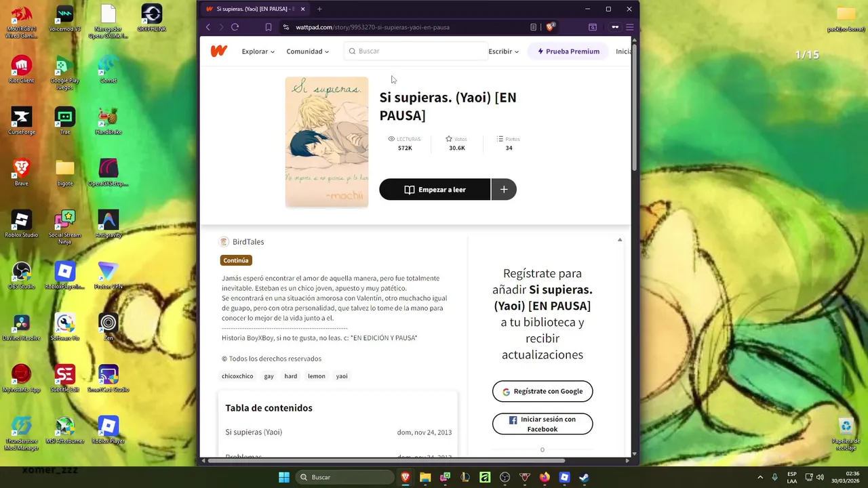The image size is (868, 488).
Task: Click the microphone icon in system tray
Action: point(775,477)
